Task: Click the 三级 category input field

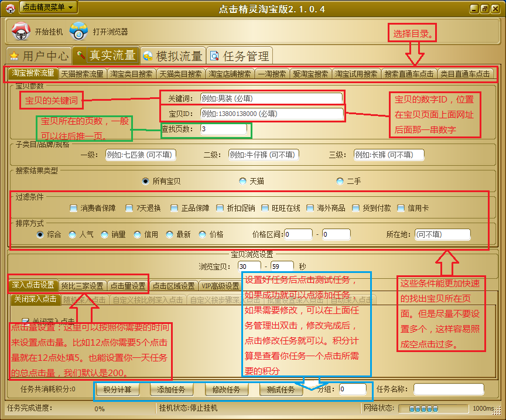Action: click(389, 155)
